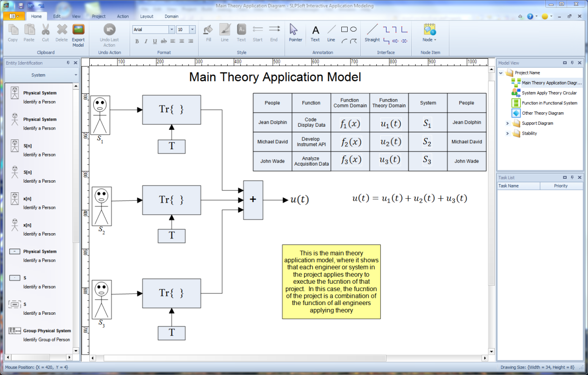Open the orange application menu button
Screen dimensions: 588x375
pos(13,16)
